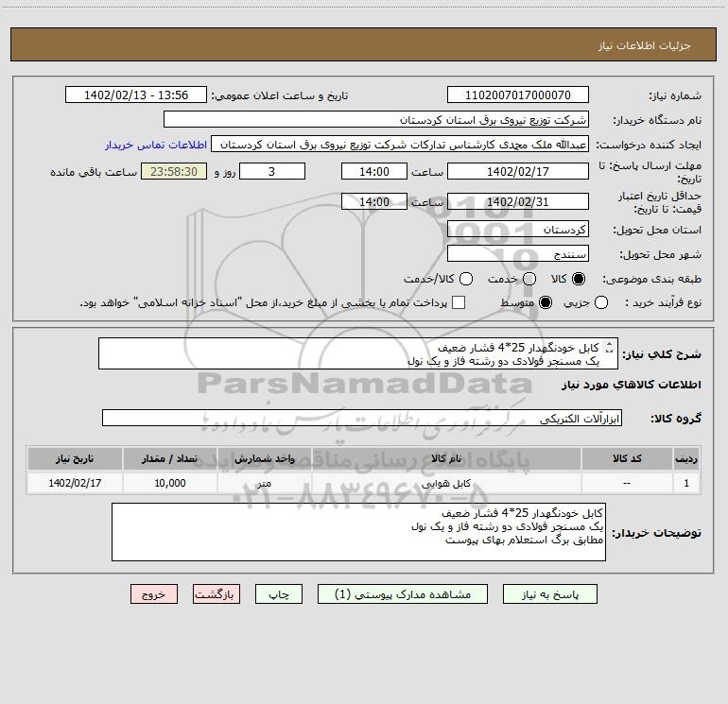This screenshot has height=704, width=728.
Task: Click the گروه کالا field ابزارآلات الکتریکی
Action: 362,418
